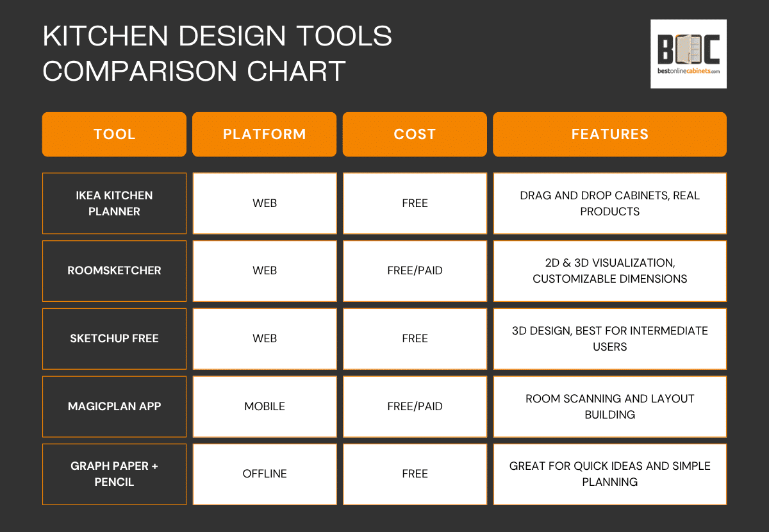Viewport: 769px width, 532px height.
Task: Click the Magicplan App cell
Action: pyautogui.click(x=114, y=406)
